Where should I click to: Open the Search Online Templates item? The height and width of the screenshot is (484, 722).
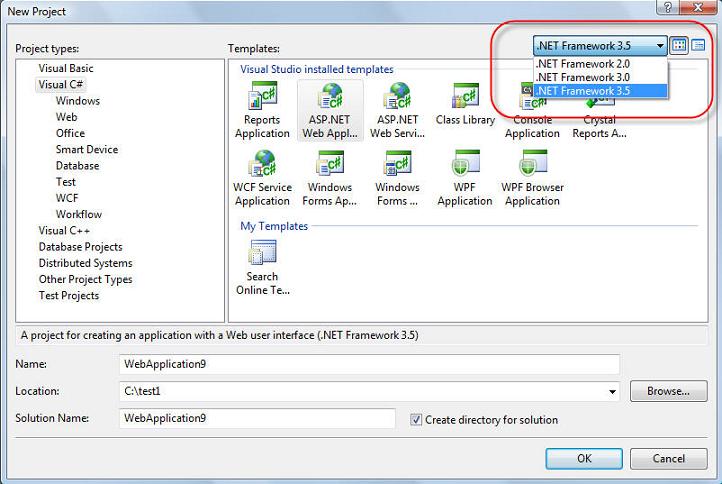[262, 268]
